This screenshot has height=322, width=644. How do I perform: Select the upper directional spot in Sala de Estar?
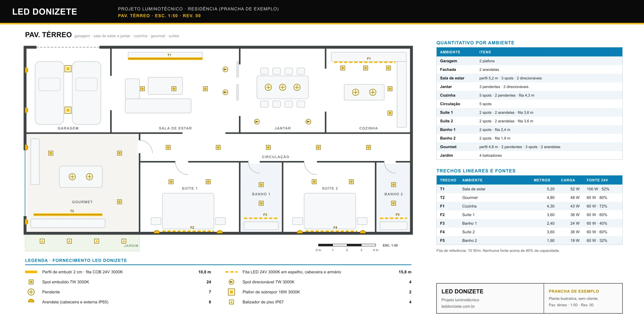pyautogui.click(x=225, y=69)
